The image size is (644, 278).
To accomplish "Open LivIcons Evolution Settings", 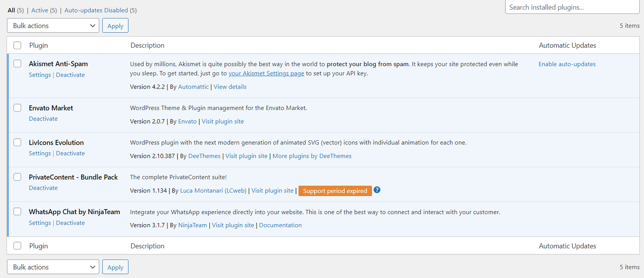I will (x=40, y=153).
